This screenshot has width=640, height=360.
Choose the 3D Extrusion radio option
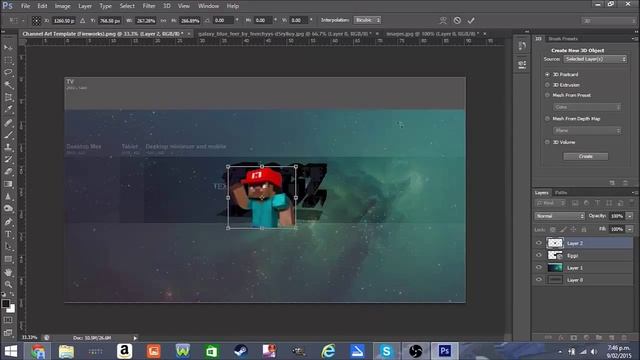[547, 85]
